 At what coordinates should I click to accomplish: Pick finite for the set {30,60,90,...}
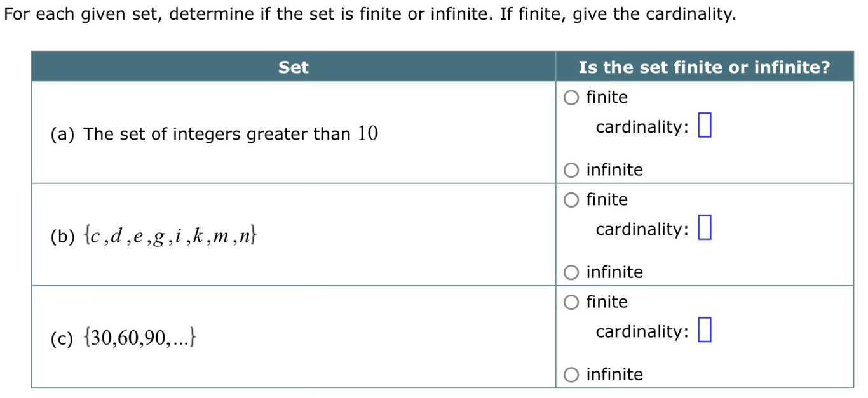[571, 302]
